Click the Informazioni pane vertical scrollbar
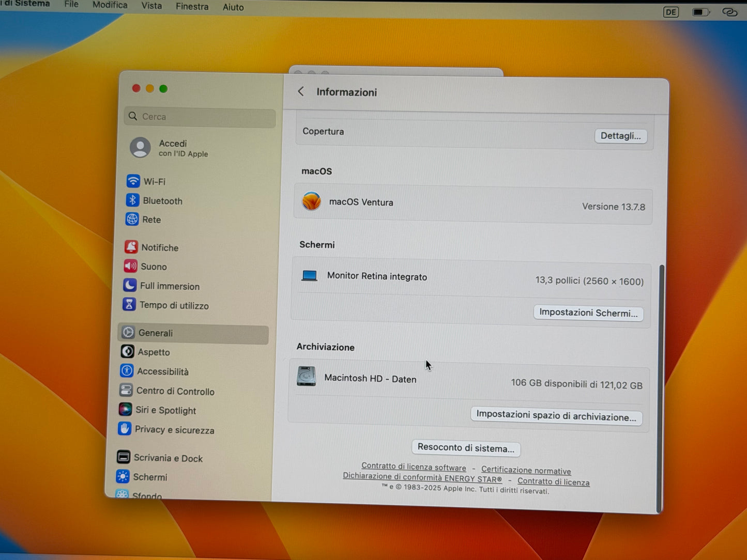The width and height of the screenshot is (747, 560). point(660,388)
